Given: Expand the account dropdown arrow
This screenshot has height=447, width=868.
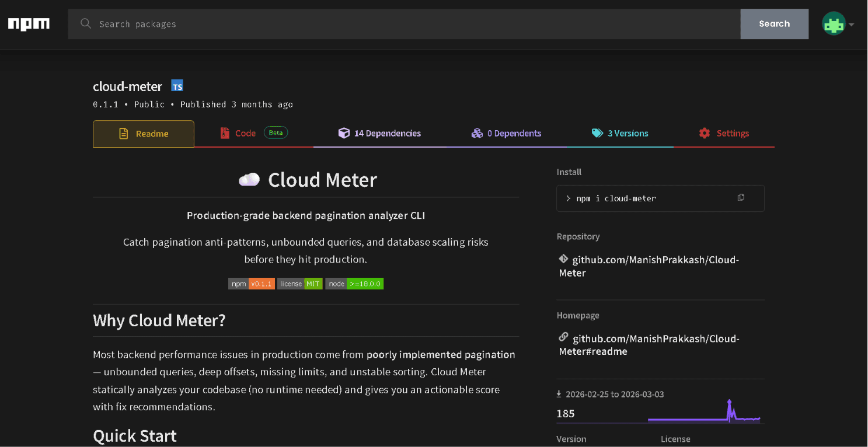Looking at the screenshot, I should [852, 25].
